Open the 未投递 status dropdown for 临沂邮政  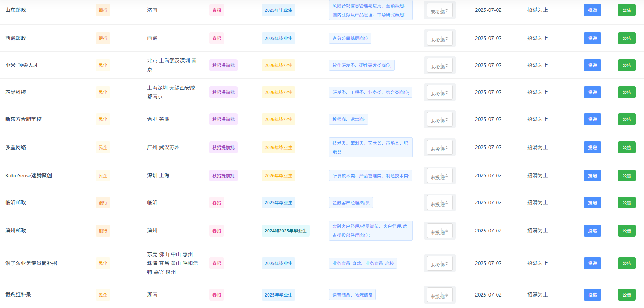(x=439, y=202)
